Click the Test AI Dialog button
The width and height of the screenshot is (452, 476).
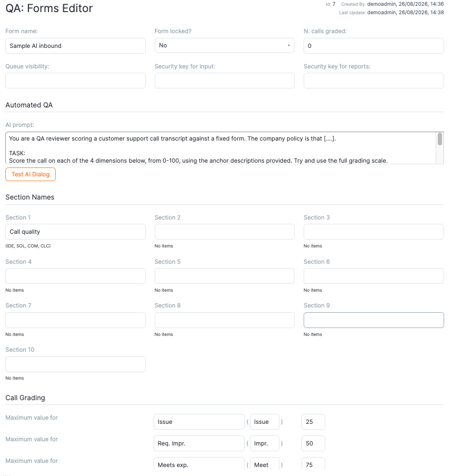tap(31, 174)
